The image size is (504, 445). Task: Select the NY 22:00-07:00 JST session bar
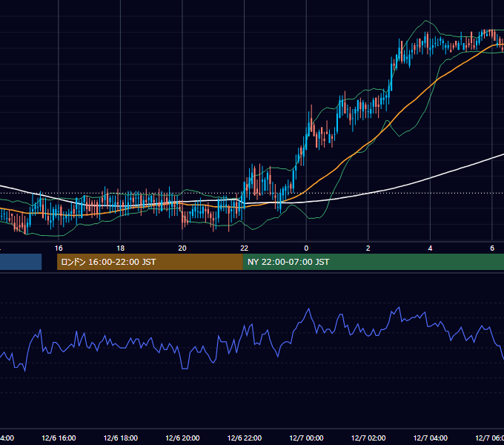(x=373, y=262)
